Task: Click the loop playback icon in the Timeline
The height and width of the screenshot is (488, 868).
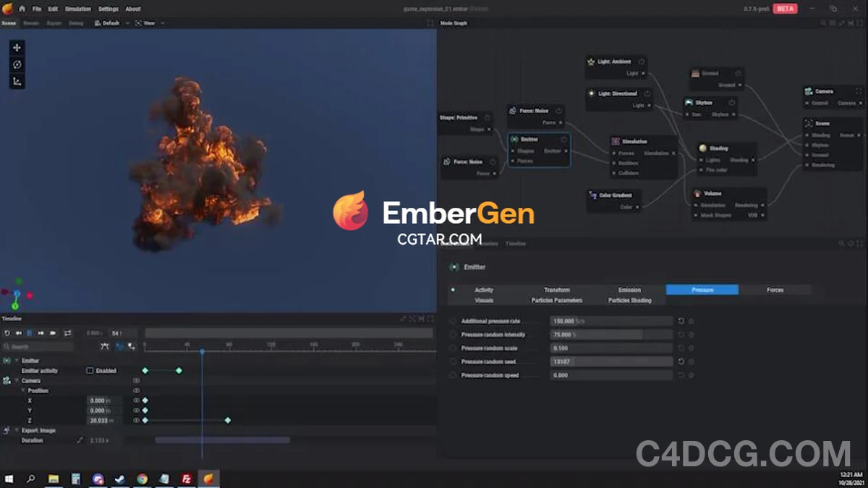Action: click(67, 333)
